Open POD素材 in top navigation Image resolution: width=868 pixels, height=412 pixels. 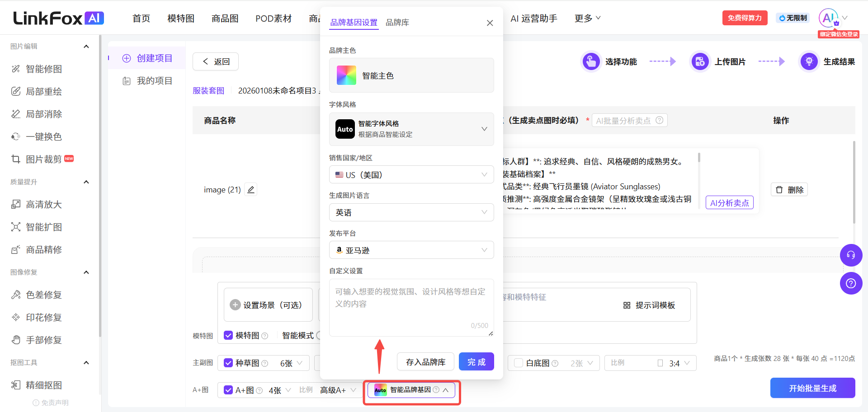pos(274,19)
